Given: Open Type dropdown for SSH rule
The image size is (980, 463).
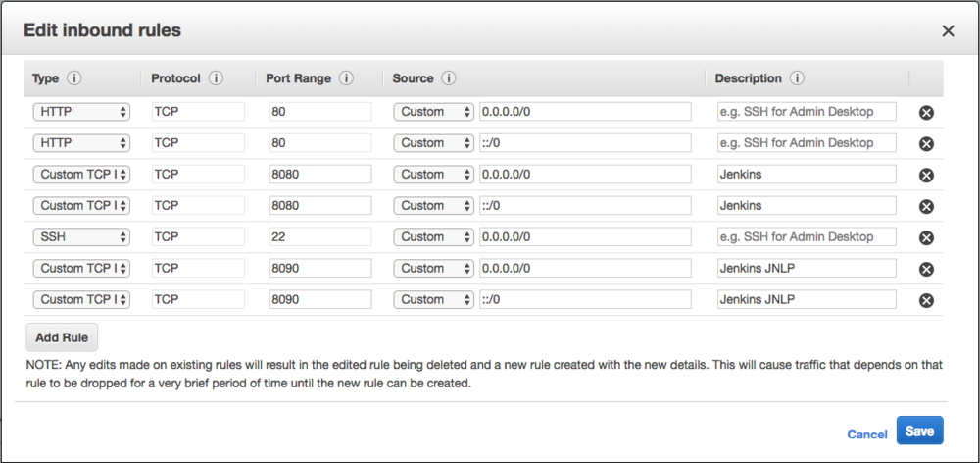Looking at the screenshot, I should [x=81, y=237].
